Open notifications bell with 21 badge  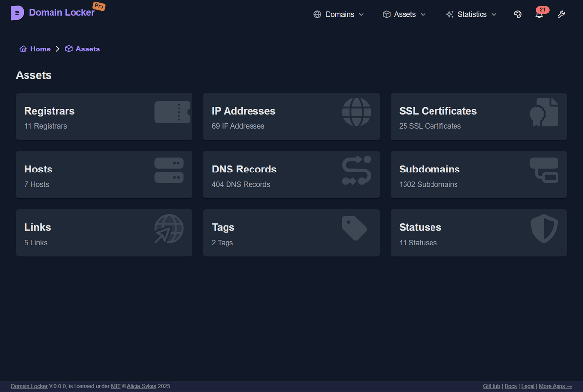pyautogui.click(x=539, y=14)
